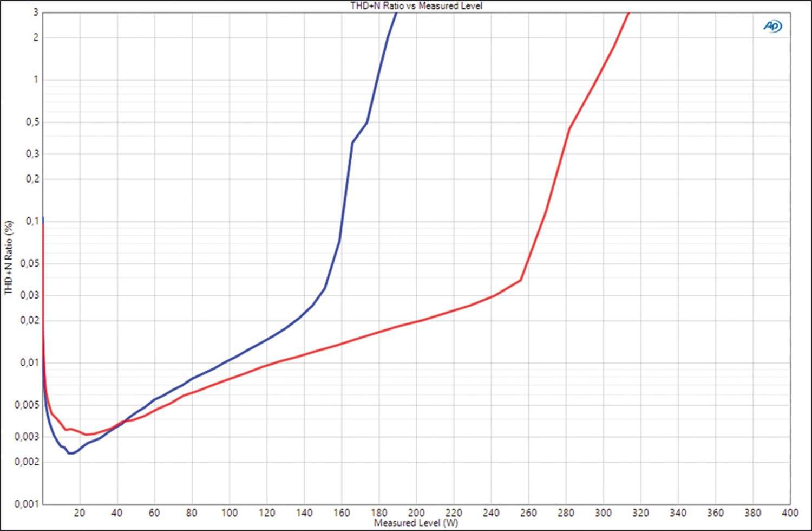Click y-axis tick label 0,005
The width and height of the screenshot is (812, 531).
tap(27, 405)
